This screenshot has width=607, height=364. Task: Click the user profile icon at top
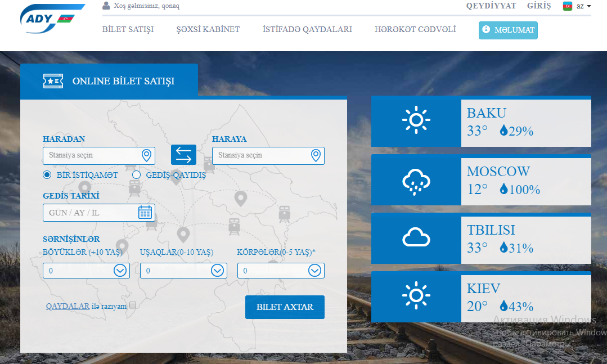pyautogui.click(x=106, y=6)
